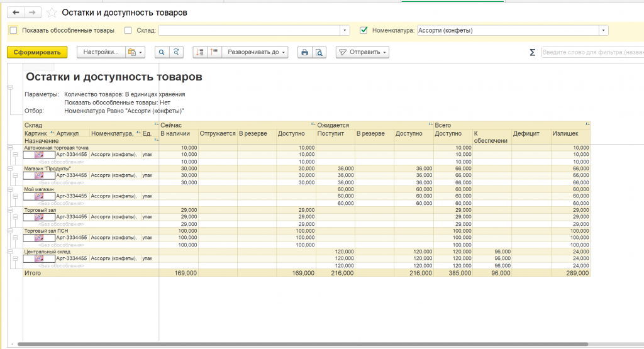
Task: Click the sigma sum icon
Action: coord(533,52)
